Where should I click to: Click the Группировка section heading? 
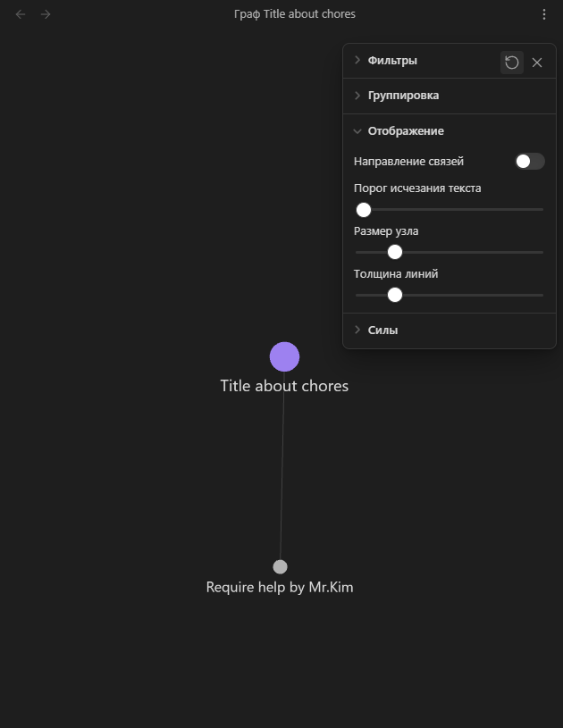tap(403, 96)
